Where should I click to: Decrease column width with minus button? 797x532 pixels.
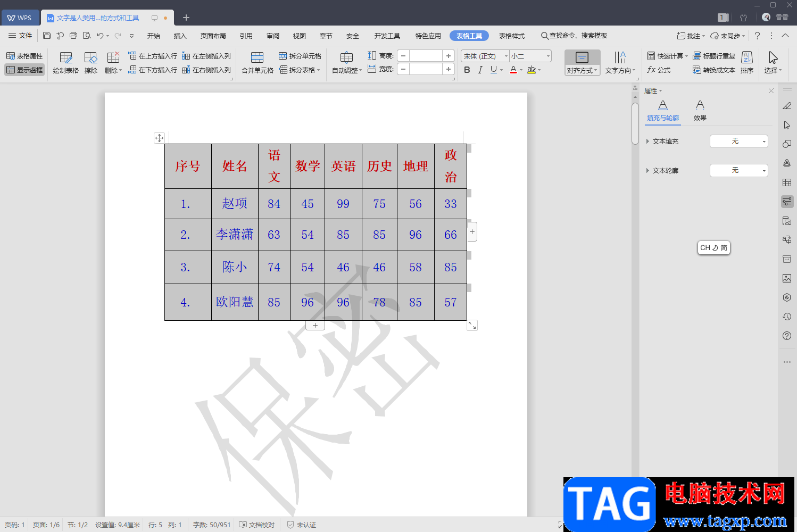403,69
